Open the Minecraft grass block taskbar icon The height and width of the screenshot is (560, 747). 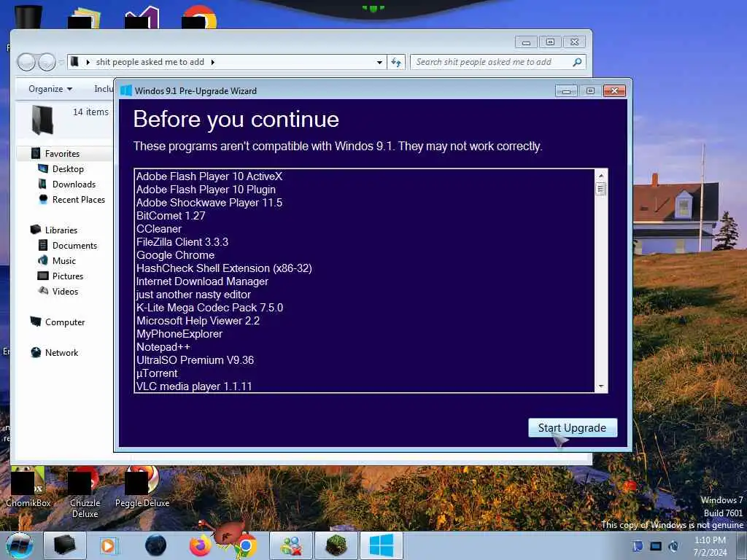pyautogui.click(x=336, y=545)
